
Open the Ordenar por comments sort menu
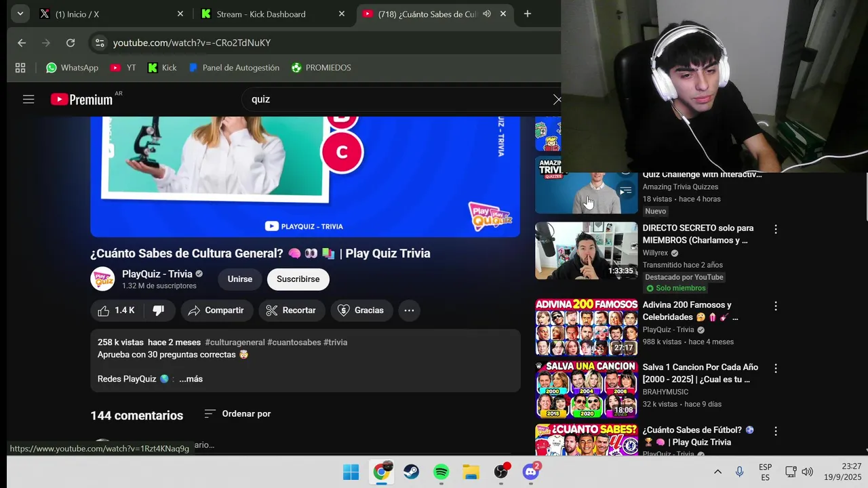237,413
